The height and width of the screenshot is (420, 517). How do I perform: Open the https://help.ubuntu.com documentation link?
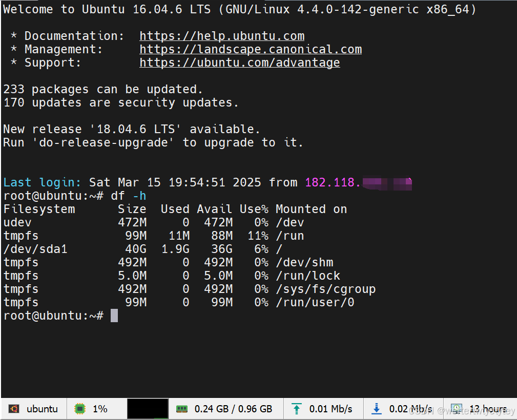(x=222, y=36)
